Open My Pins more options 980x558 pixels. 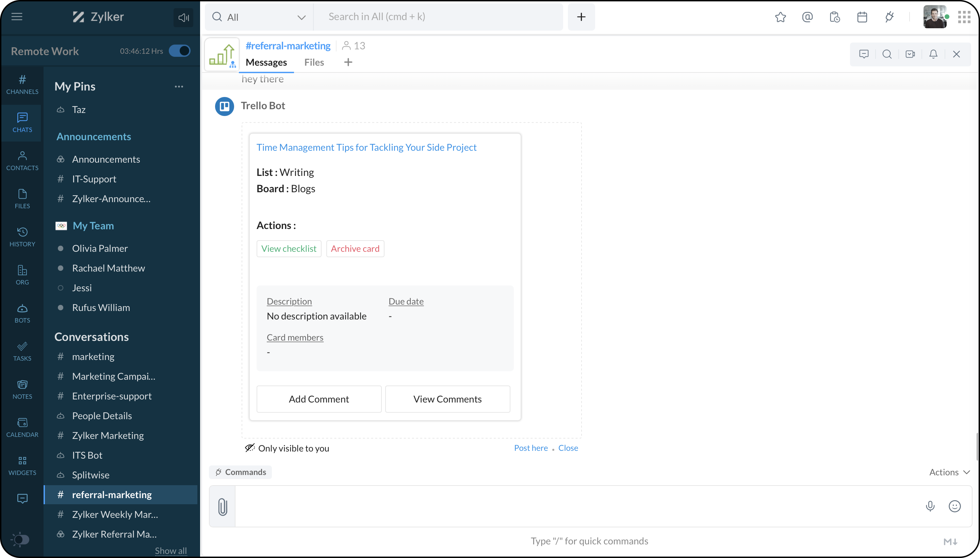click(x=179, y=87)
